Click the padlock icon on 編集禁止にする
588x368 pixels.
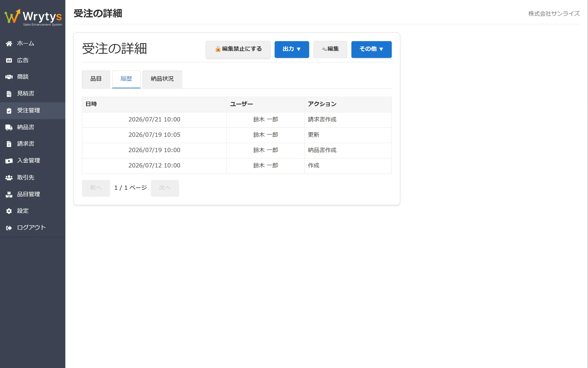pos(218,49)
